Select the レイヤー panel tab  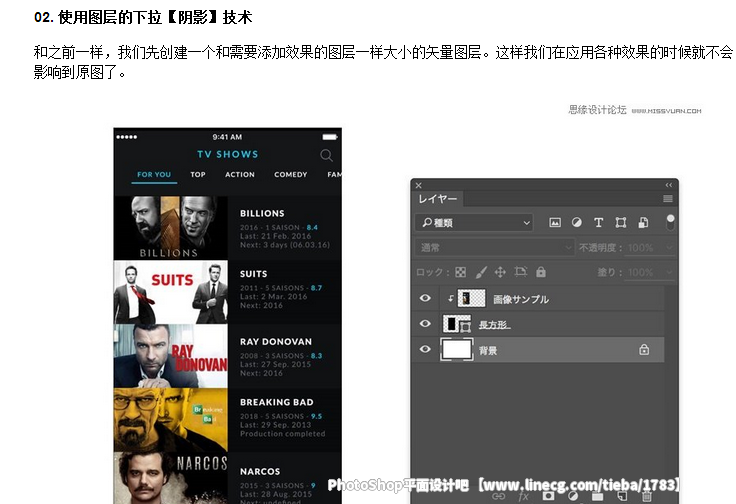(x=437, y=199)
